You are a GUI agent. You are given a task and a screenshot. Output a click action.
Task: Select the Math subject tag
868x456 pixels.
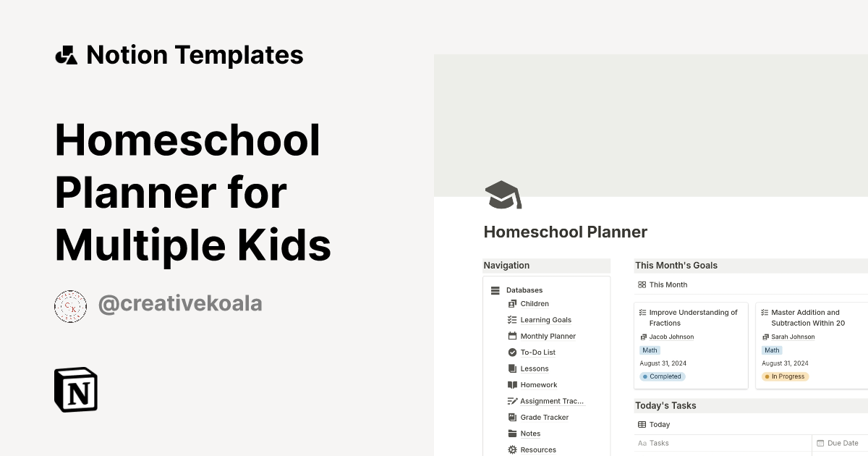click(x=649, y=350)
